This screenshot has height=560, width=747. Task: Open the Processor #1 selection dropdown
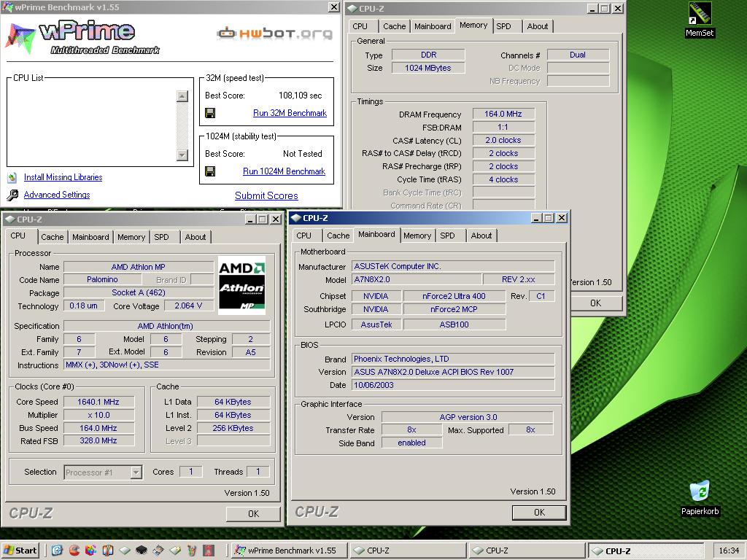[136, 472]
